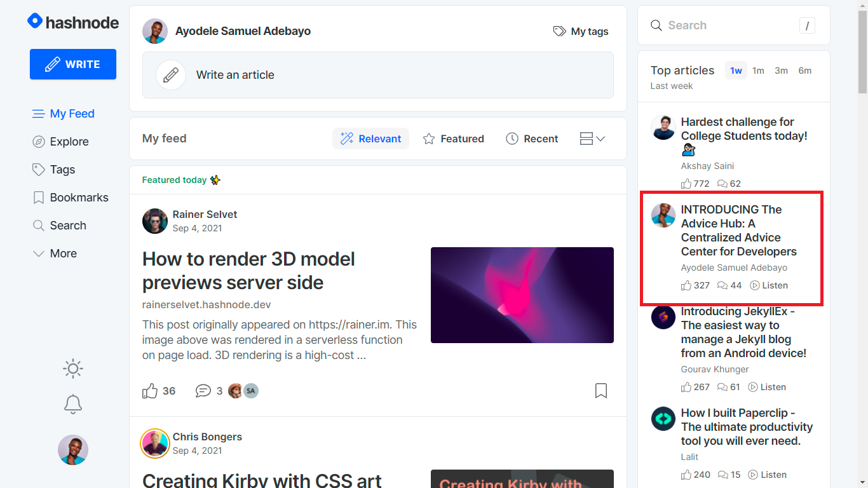Viewport: 868px width, 488px height.
Task: Listen to the JekyllEx article
Action: pyautogui.click(x=767, y=387)
